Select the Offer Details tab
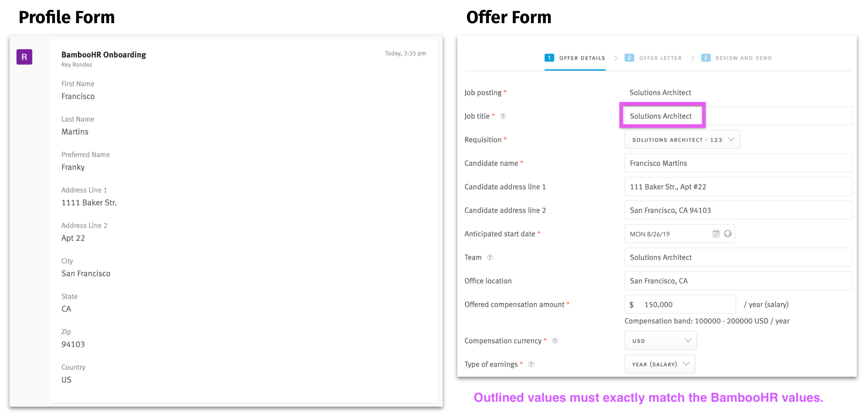The image size is (868, 414). click(x=581, y=57)
